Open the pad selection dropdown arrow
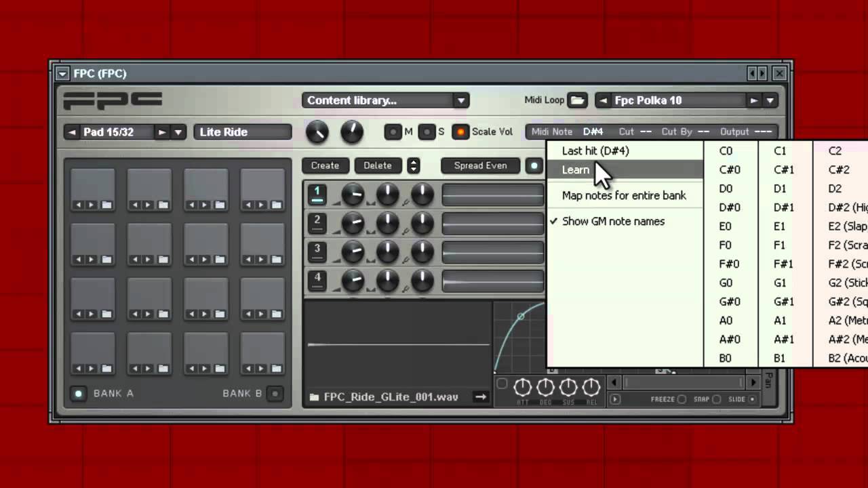The height and width of the screenshot is (488, 868). (x=178, y=132)
